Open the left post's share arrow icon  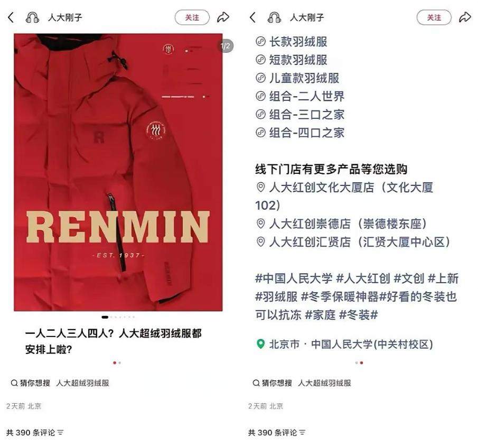223,17
